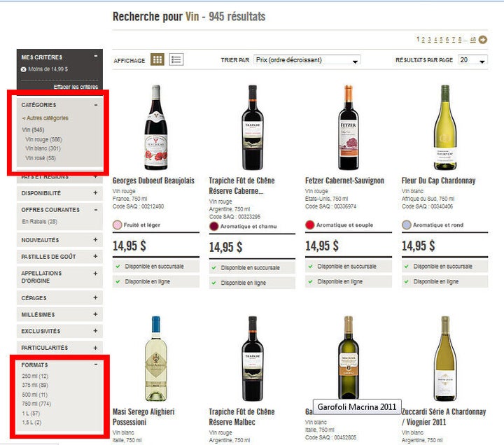504x445 pixels.
Task: Open 'Trapiche Fût de Chêne Réserve Caberne...' title
Action: coord(241,185)
